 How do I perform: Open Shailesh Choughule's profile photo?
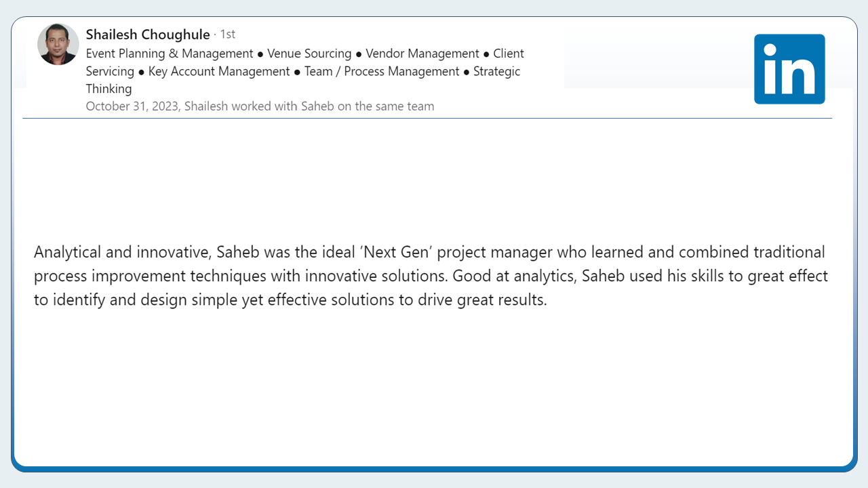pos(58,45)
